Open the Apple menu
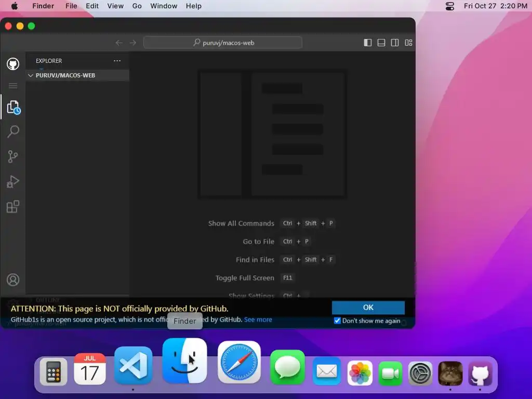 click(14, 6)
